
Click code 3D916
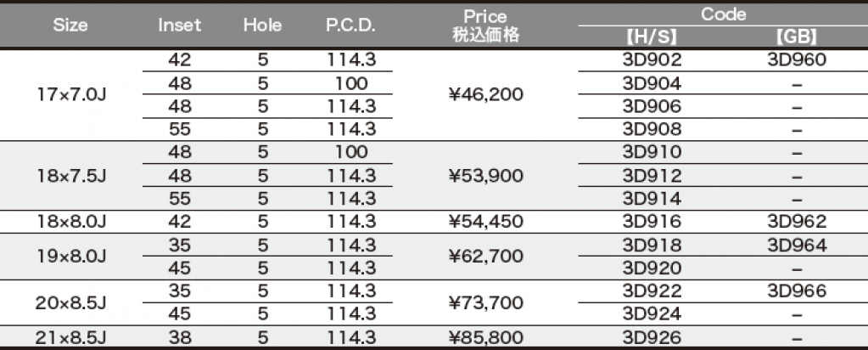[x=652, y=222]
